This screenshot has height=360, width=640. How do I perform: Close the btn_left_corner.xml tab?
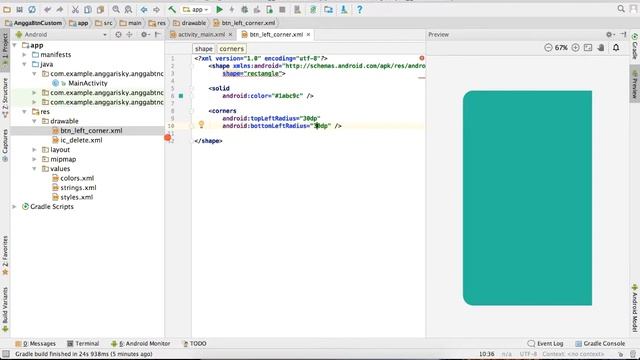point(309,35)
